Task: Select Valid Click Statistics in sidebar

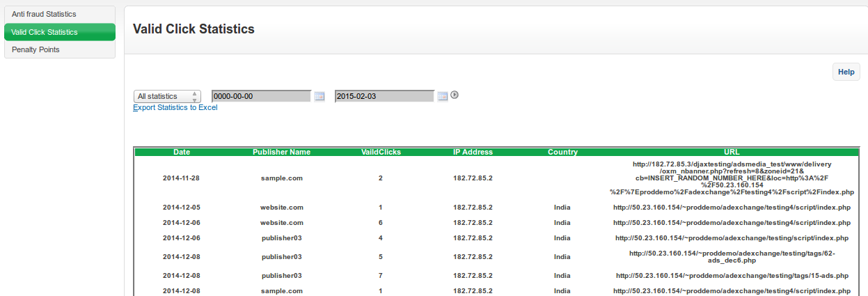Action: point(59,32)
